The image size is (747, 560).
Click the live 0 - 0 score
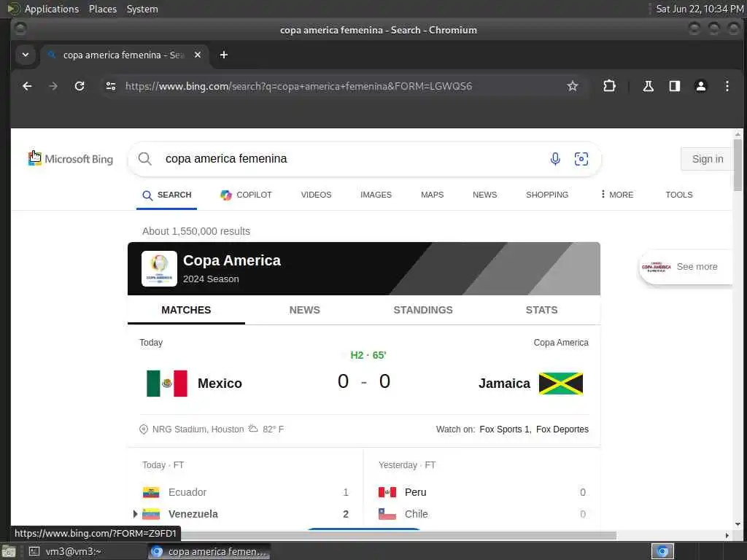click(x=364, y=381)
